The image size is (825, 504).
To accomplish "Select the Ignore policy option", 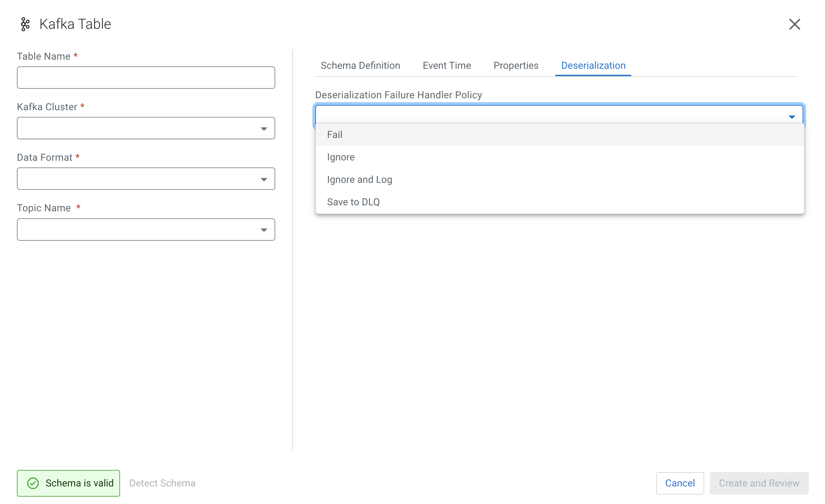I will 341,157.
